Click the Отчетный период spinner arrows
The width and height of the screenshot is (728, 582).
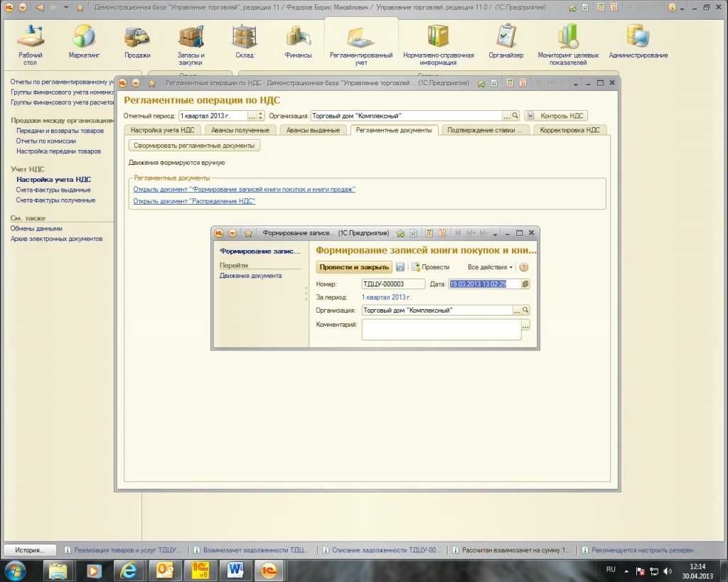260,116
